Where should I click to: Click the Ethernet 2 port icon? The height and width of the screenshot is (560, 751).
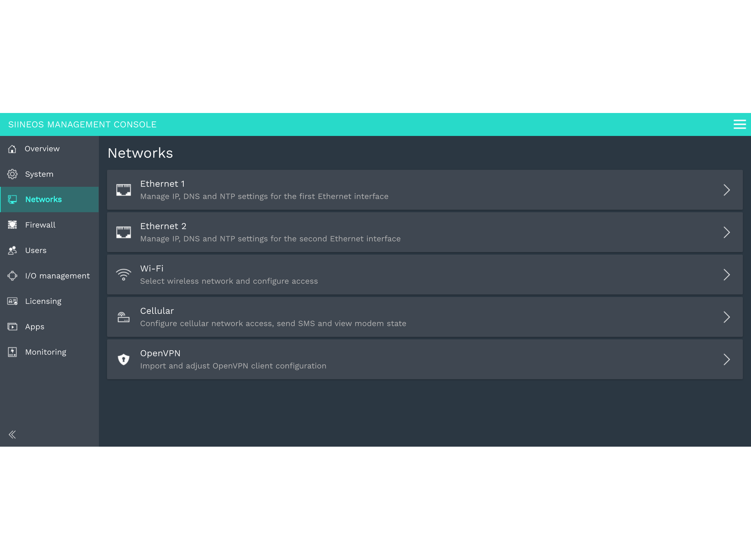124,232
